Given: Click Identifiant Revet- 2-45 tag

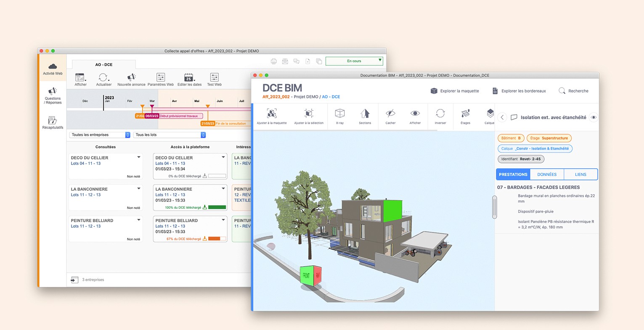Looking at the screenshot, I should (x=521, y=159).
